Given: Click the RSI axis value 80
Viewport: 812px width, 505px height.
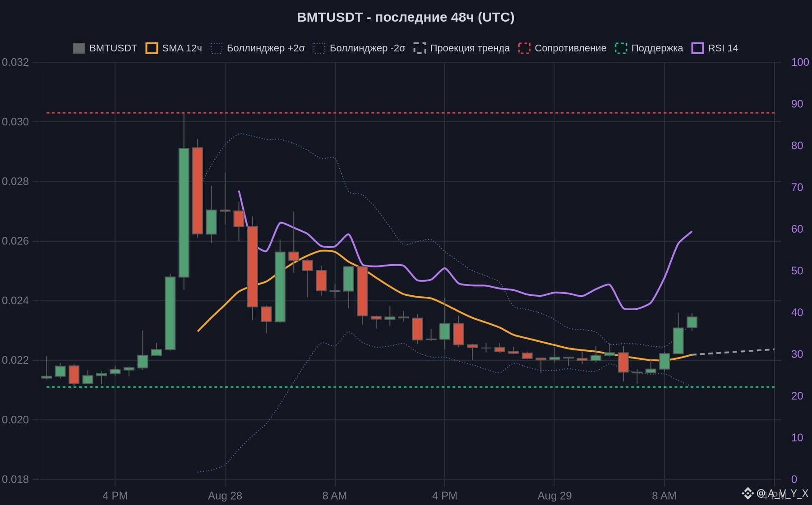Looking at the screenshot, I should click(797, 146).
